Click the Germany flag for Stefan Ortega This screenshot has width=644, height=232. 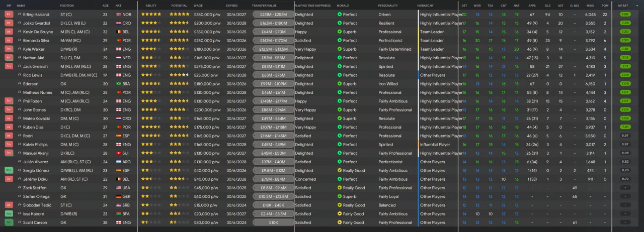tap(118, 196)
